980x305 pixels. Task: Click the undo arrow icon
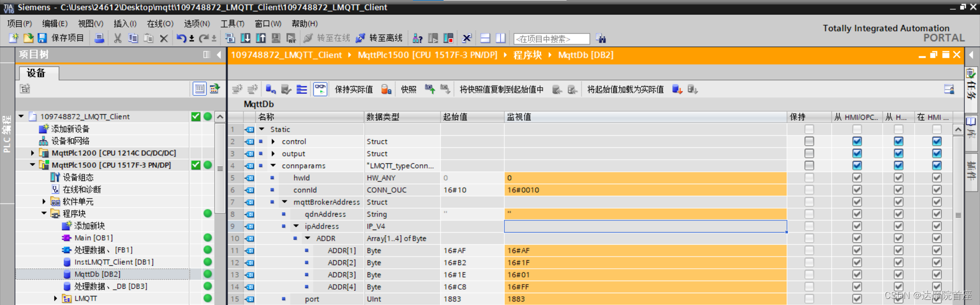pos(181,38)
